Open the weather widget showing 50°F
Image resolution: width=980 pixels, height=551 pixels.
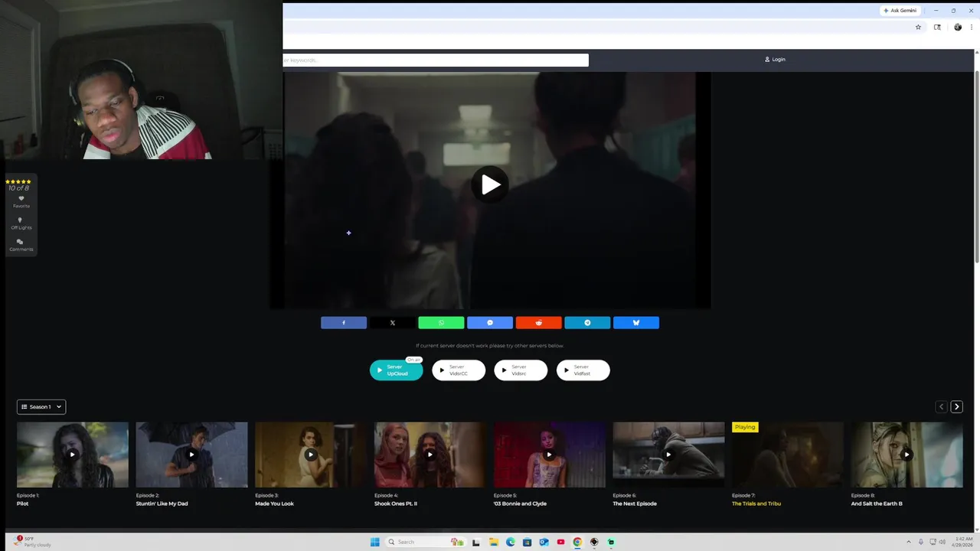[x=34, y=542]
